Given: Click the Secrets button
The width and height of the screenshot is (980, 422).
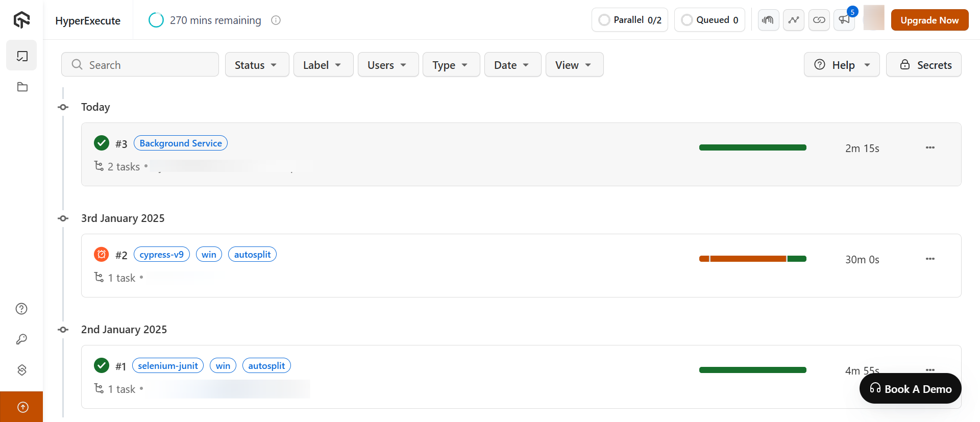Looking at the screenshot, I should click(x=923, y=65).
